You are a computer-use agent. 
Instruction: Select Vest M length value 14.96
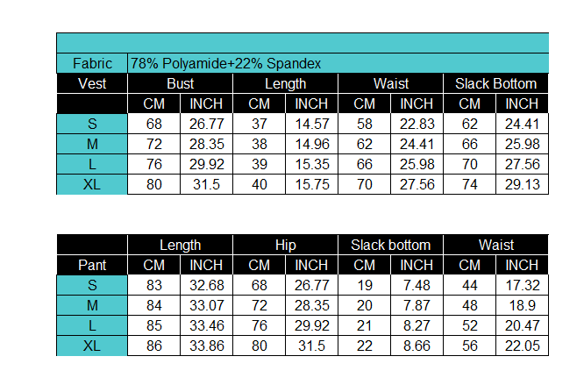[312, 144]
